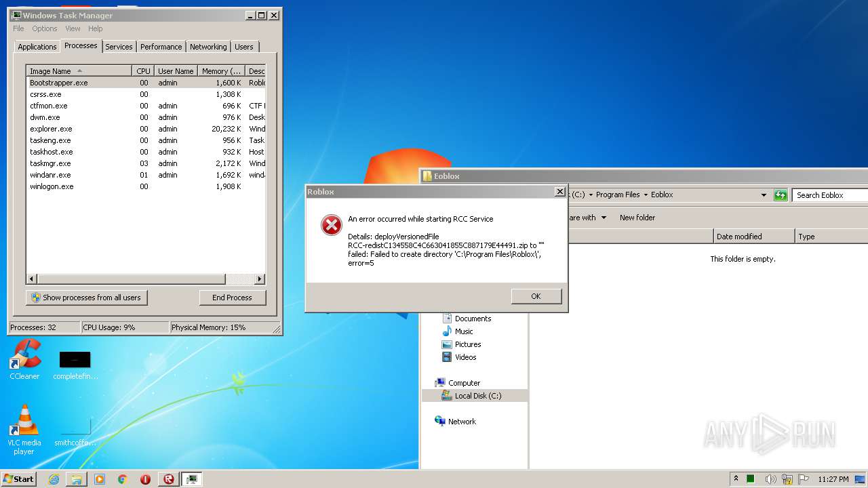Screen dimensions: 868x488
Task: Select the taskeng.exe process
Action: (146, 140)
